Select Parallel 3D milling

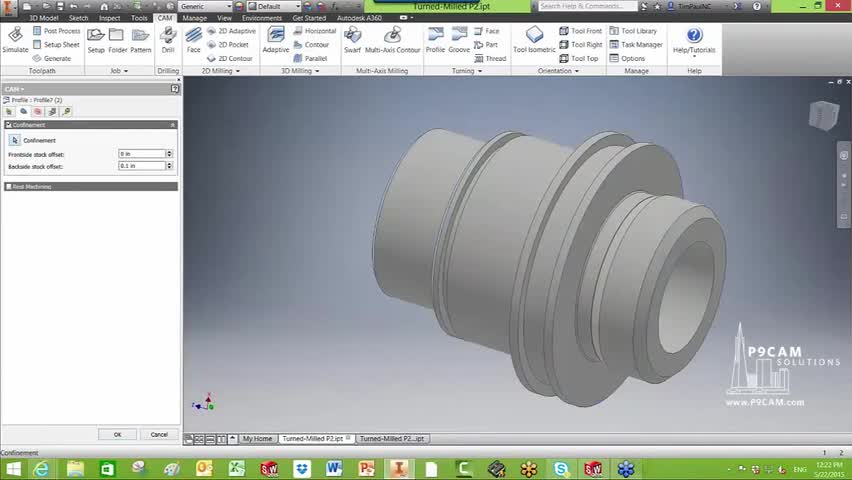(x=310, y=58)
